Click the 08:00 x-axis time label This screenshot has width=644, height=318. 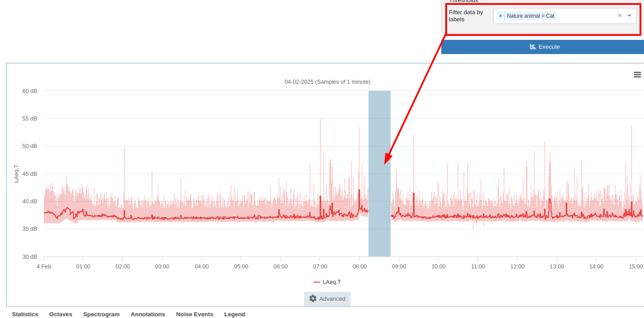359,267
